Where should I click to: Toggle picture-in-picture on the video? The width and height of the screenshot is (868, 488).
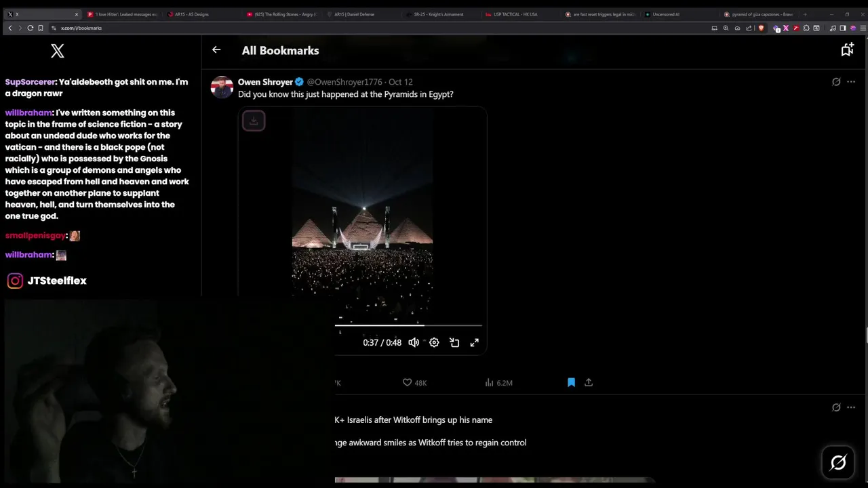pos(454,342)
